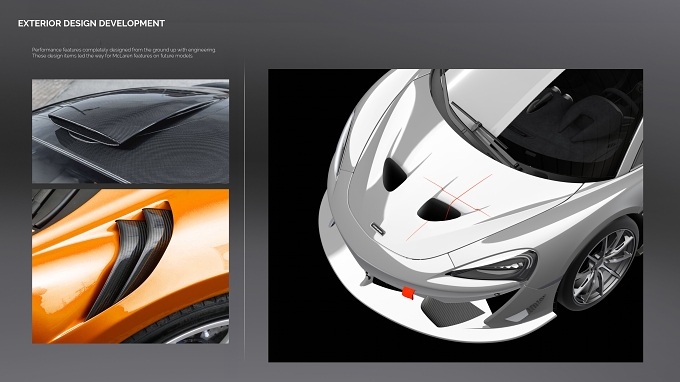Click the twin carbon blades in orange intake
680x382 pixels.
point(134,257)
